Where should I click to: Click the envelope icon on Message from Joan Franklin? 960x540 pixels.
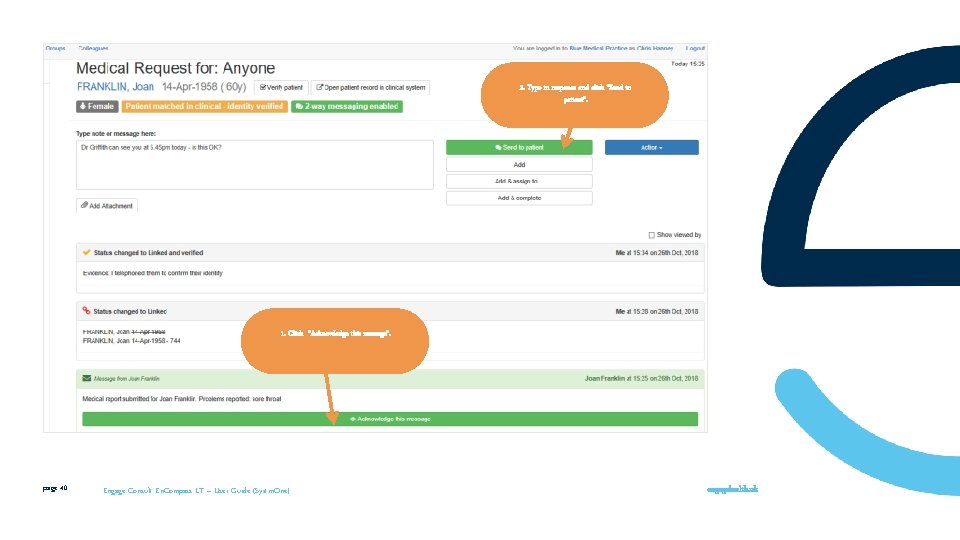pos(86,378)
